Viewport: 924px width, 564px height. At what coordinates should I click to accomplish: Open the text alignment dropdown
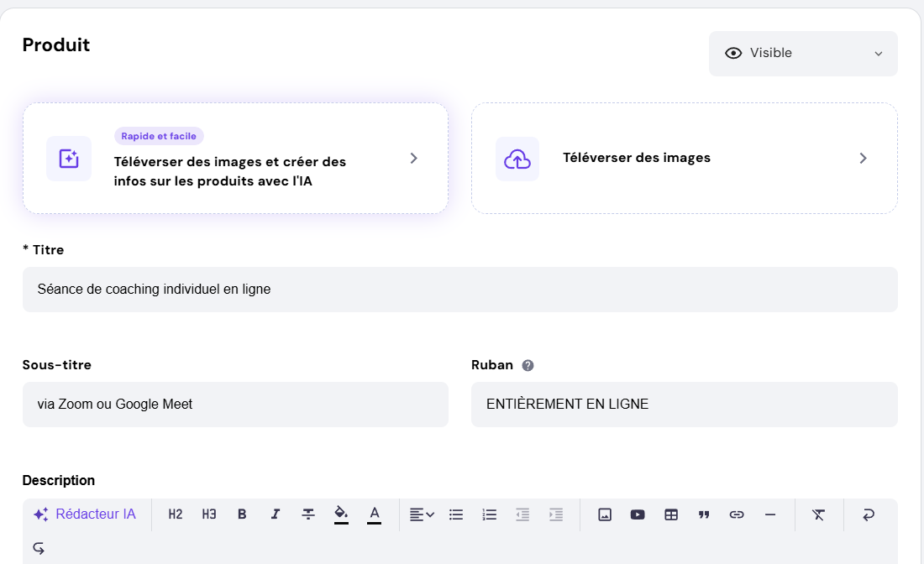(x=422, y=514)
